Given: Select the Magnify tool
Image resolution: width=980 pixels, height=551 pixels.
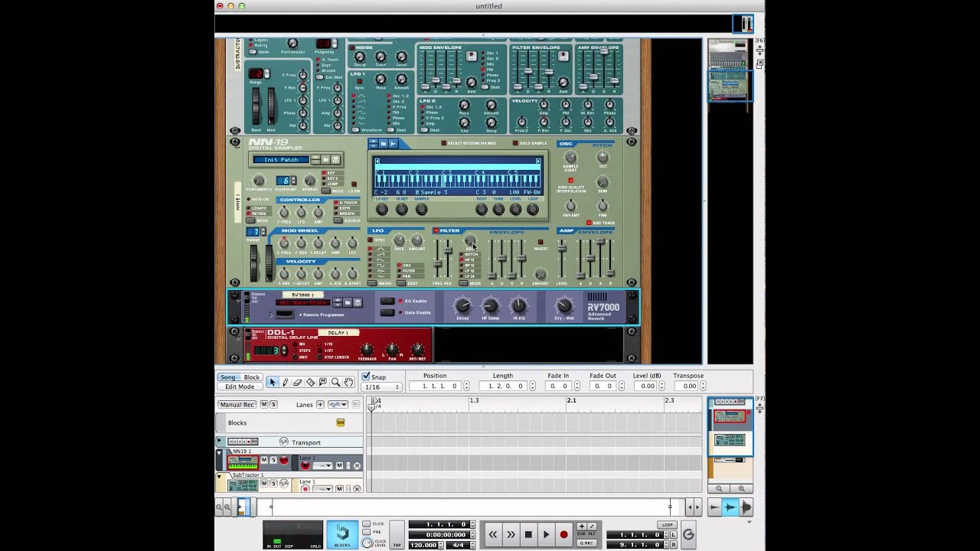Looking at the screenshot, I should coord(335,382).
